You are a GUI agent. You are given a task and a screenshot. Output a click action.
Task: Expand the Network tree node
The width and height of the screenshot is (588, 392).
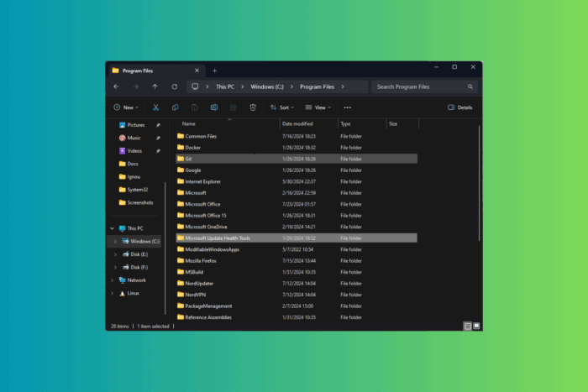(112, 280)
